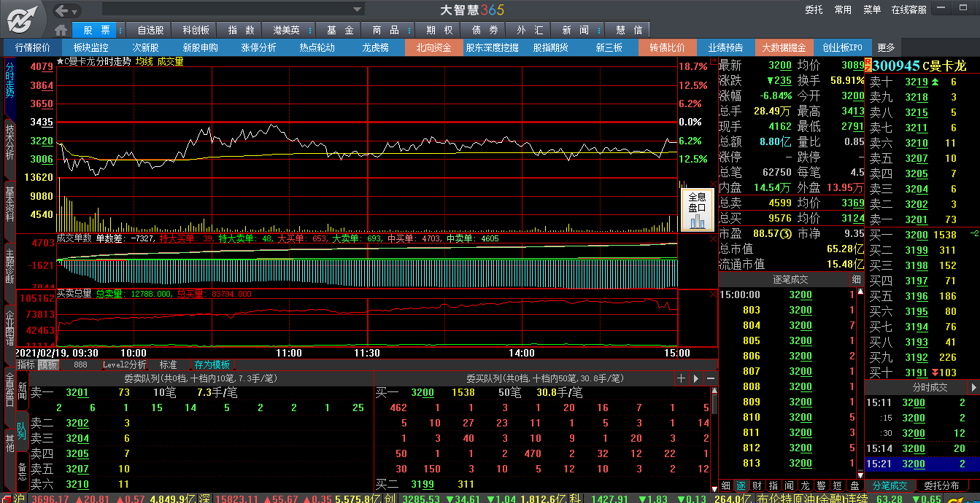Open the 外汇 tab
Screen dimensions: 980x503
point(530,30)
